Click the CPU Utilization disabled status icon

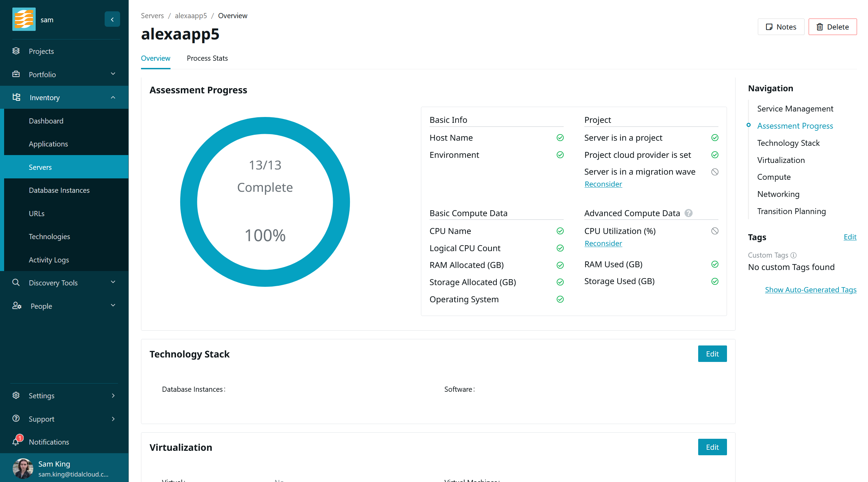pyautogui.click(x=715, y=231)
